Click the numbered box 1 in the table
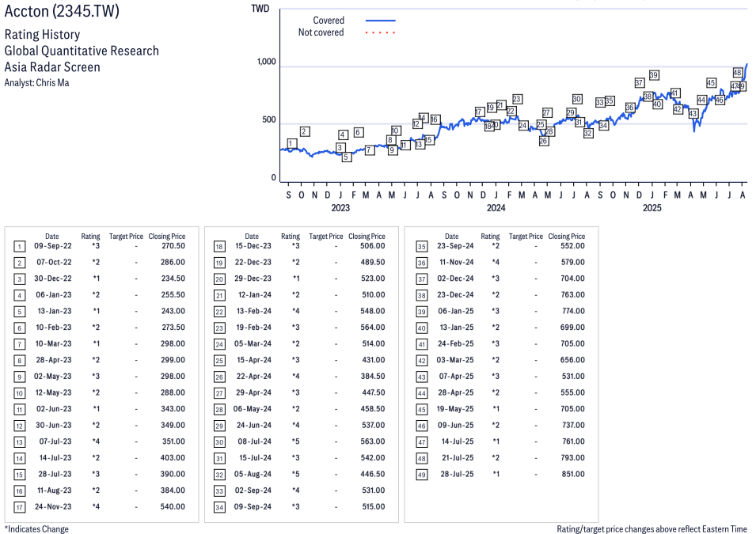This screenshot has width=756, height=534. coord(19,247)
